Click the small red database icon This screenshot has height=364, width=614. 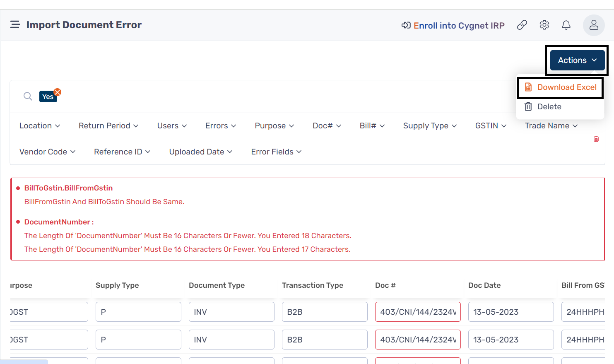(x=596, y=139)
